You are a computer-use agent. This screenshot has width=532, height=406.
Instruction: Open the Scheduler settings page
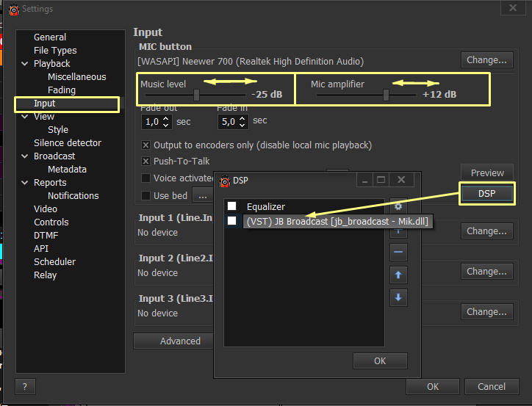coord(54,261)
